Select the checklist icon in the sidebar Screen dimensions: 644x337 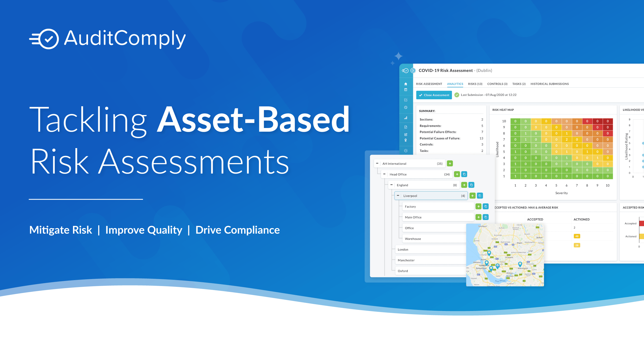click(x=406, y=100)
